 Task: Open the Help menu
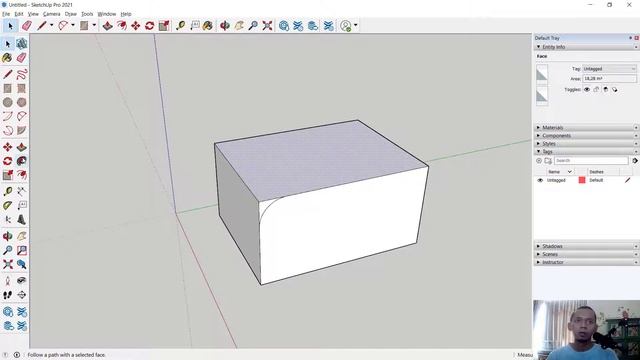point(126,14)
